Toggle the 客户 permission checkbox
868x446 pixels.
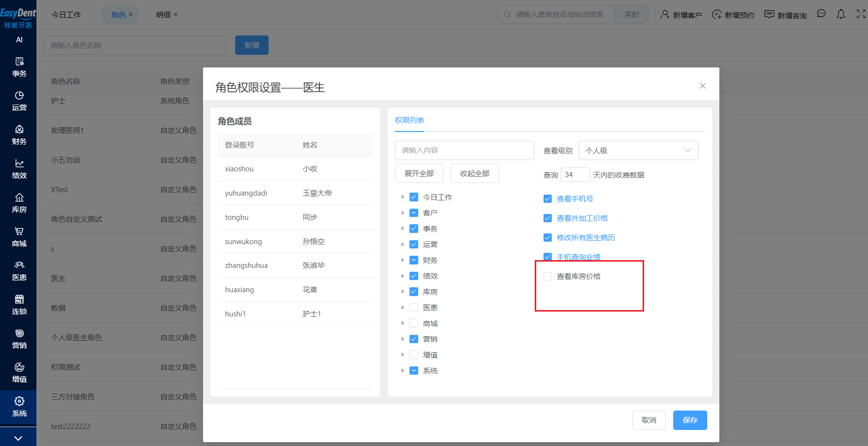[414, 213]
